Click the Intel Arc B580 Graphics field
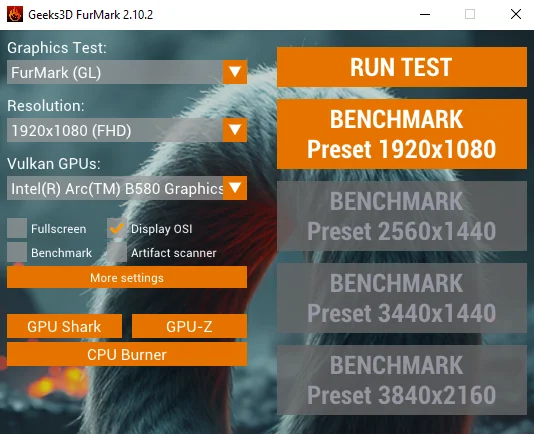 tap(115, 188)
